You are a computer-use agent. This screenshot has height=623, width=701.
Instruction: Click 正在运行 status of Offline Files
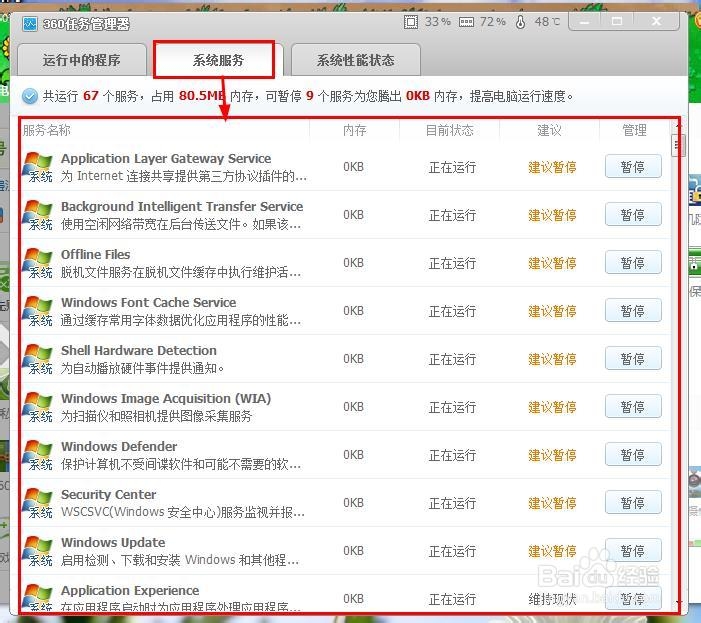point(452,263)
